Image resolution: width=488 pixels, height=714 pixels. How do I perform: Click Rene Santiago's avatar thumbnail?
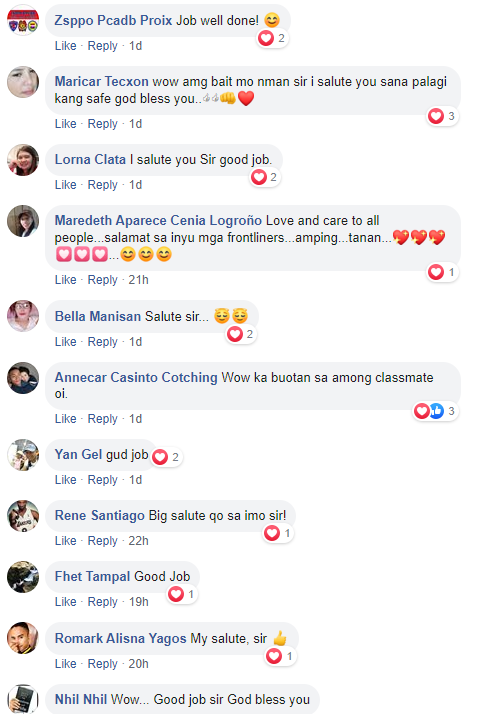click(x=23, y=516)
